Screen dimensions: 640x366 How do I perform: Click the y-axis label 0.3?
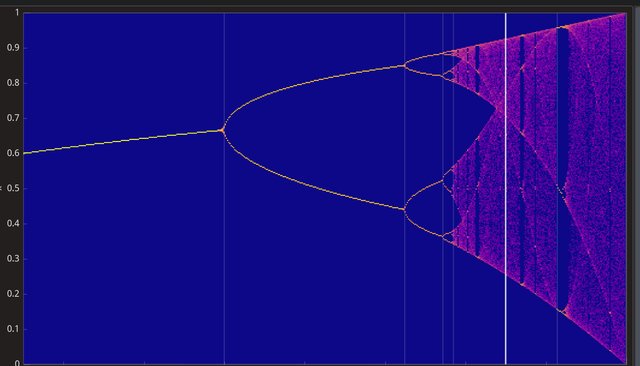[13, 259]
